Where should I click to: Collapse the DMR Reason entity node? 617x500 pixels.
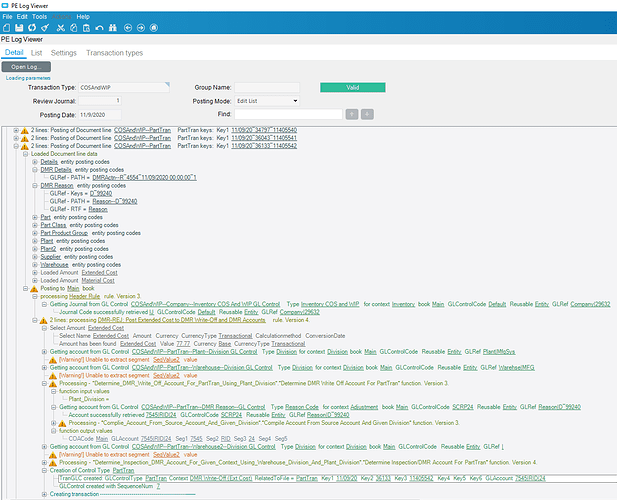tap(35, 186)
